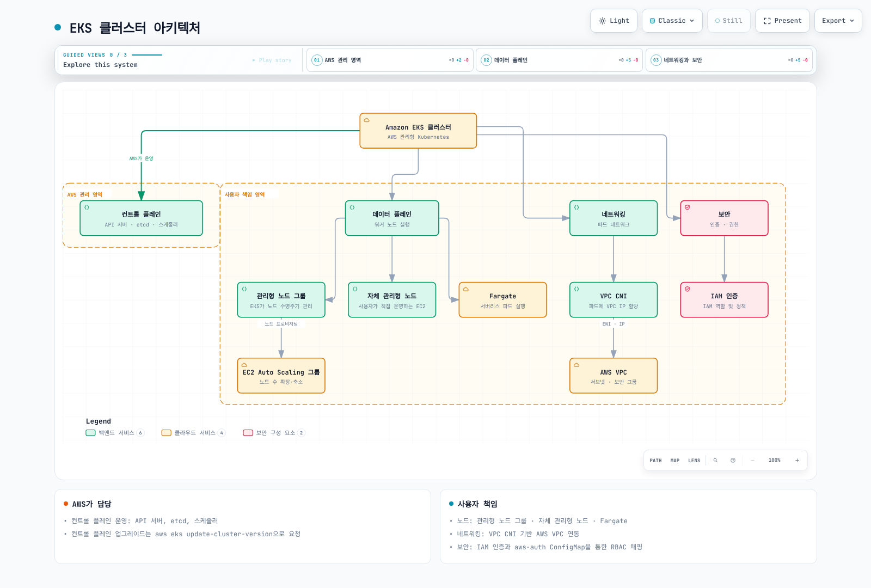Switch to PATH mode

[655, 461]
